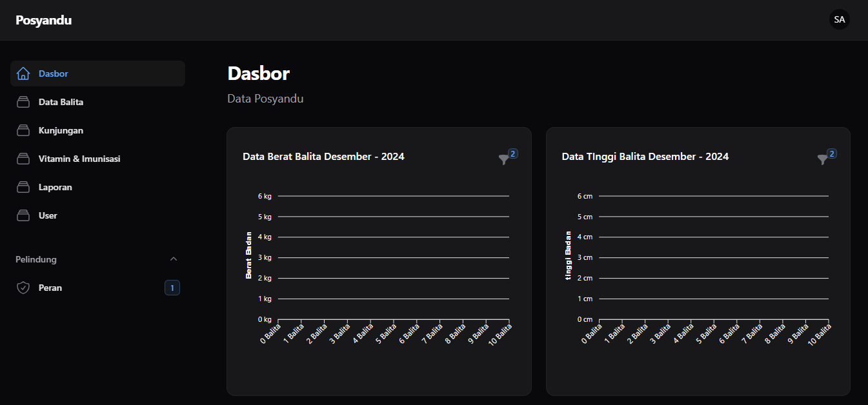The height and width of the screenshot is (405, 868).
Task: Click the Pelindung group label
Action: [x=36, y=259]
